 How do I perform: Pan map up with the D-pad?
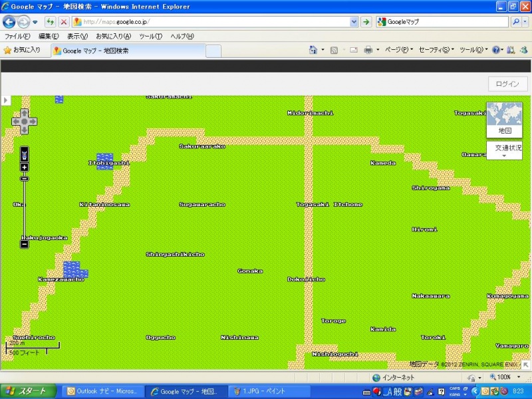point(25,113)
